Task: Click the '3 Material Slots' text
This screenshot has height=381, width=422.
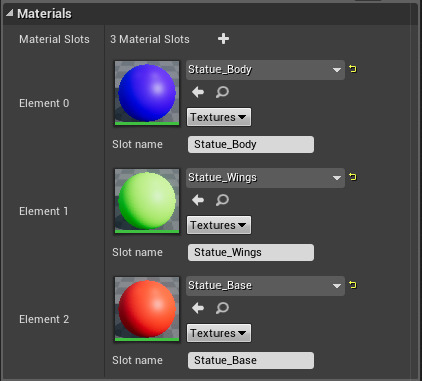Action: 150,39
